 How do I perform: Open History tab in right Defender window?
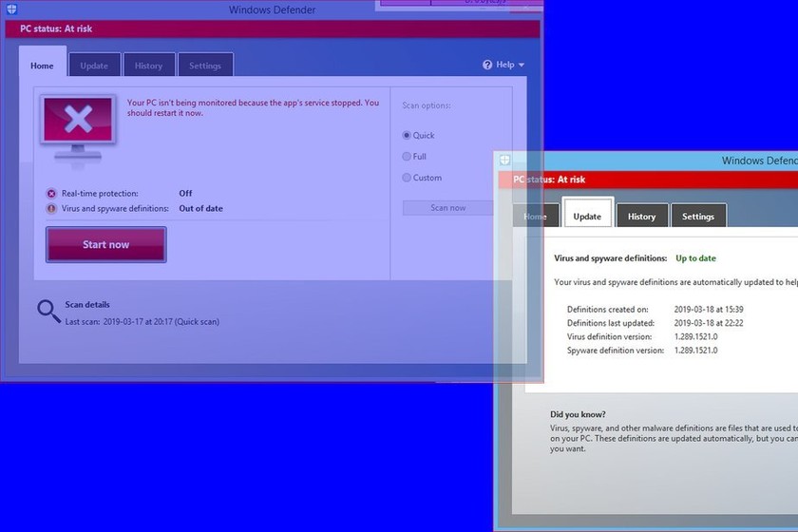click(x=642, y=216)
